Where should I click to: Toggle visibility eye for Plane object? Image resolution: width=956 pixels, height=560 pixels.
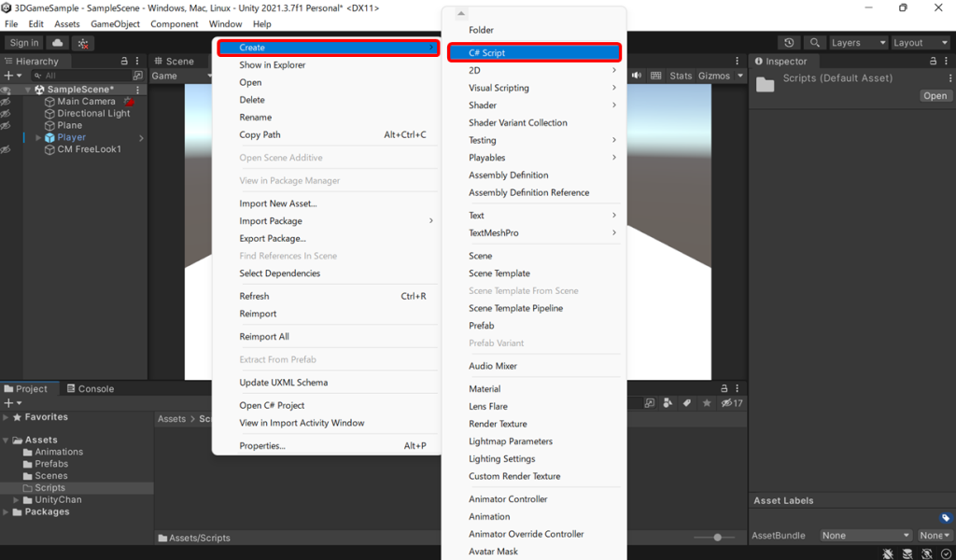[6, 125]
